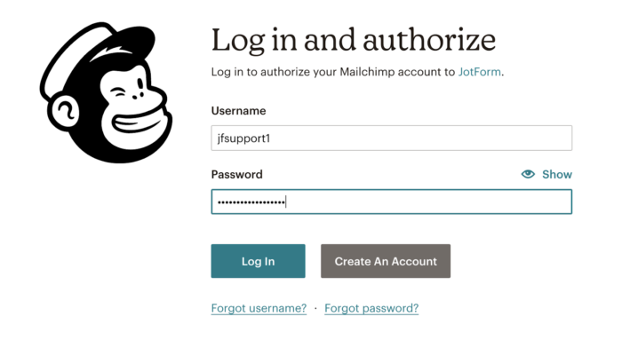Open the Forgot password? link
The image size is (622, 364).
(x=371, y=308)
